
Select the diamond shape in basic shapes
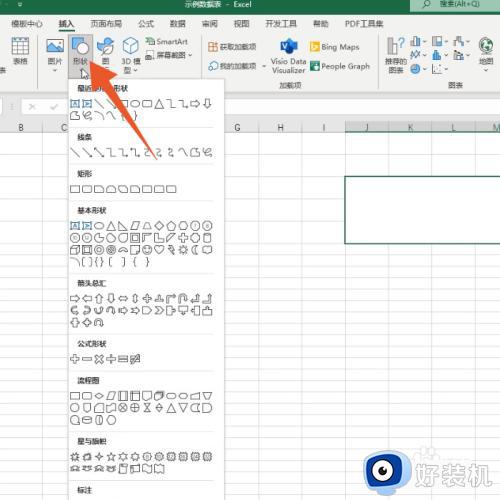[x=159, y=226]
